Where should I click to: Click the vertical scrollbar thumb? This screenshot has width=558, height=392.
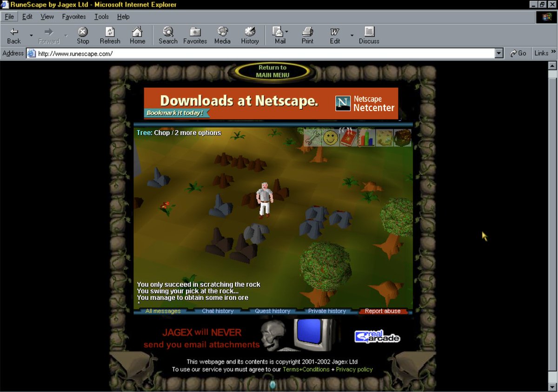(552, 223)
